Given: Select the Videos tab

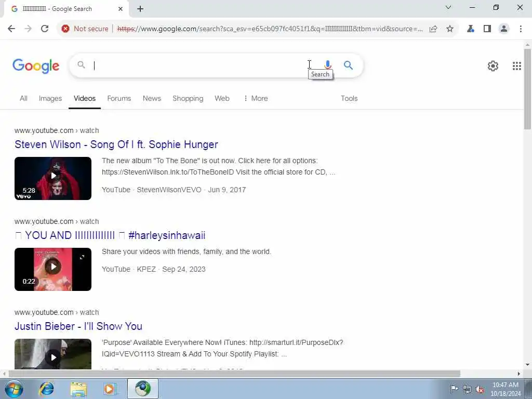Looking at the screenshot, I should click(x=85, y=98).
